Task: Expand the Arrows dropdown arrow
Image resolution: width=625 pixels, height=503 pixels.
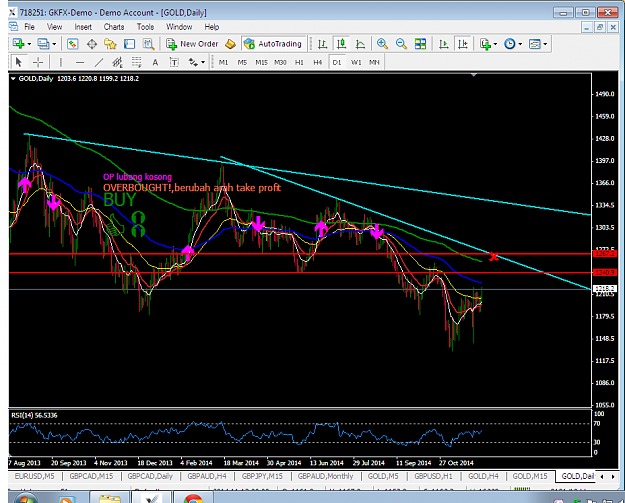Action: (203, 62)
